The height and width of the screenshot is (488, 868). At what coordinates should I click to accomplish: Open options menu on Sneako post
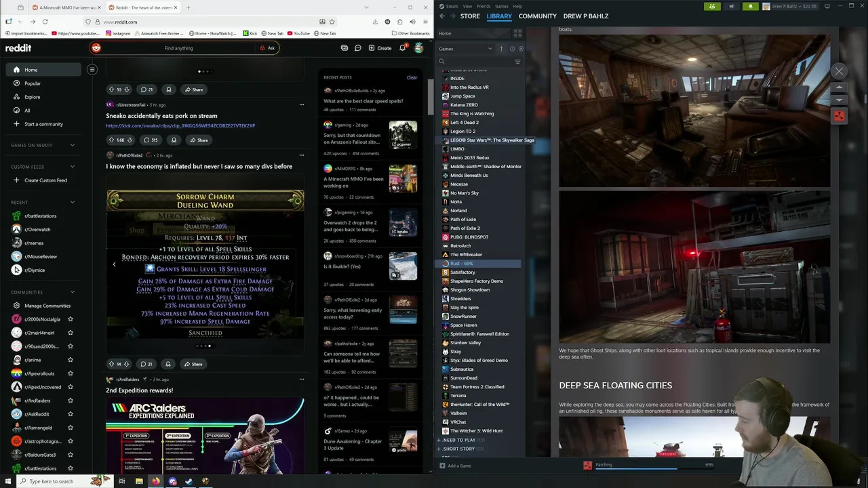point(301,105)
